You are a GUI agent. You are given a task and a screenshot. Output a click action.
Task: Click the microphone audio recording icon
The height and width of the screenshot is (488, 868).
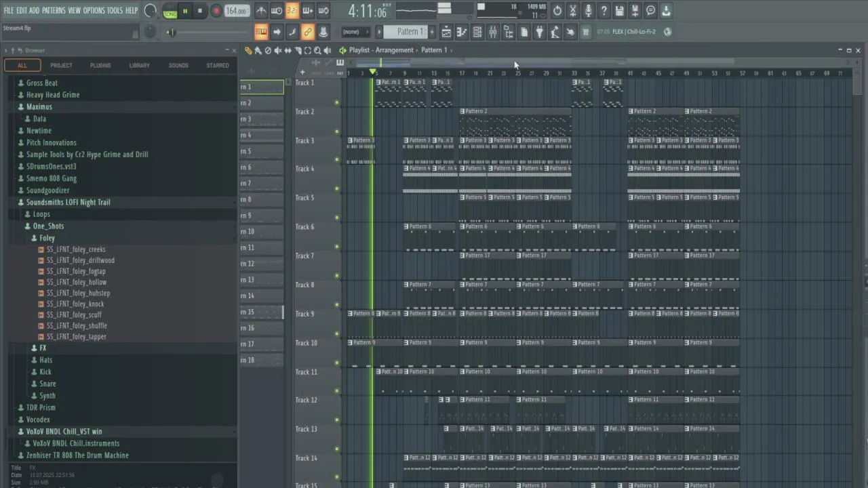click(x=588, y=10)
